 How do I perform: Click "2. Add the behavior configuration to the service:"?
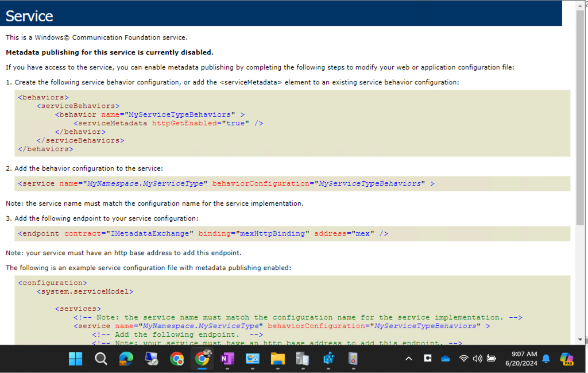[84, 168]
